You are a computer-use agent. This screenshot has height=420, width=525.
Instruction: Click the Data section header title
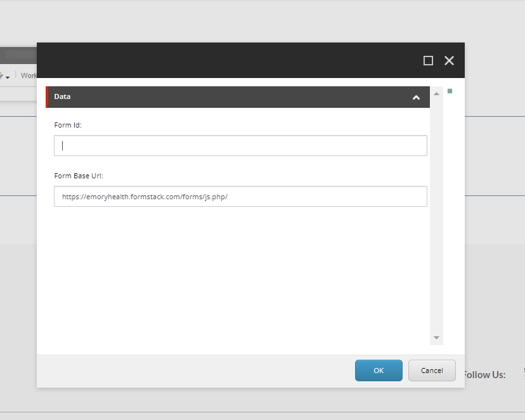tap(62, 96)
